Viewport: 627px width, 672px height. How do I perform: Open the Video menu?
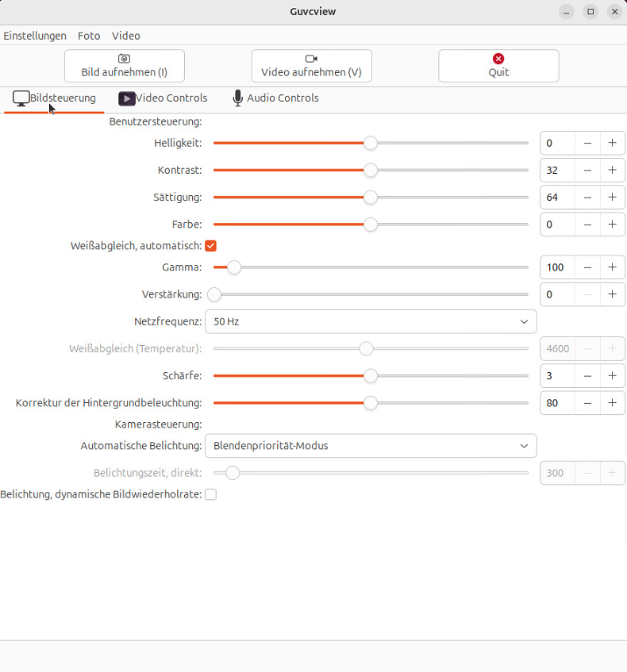[x=126, y=36]
